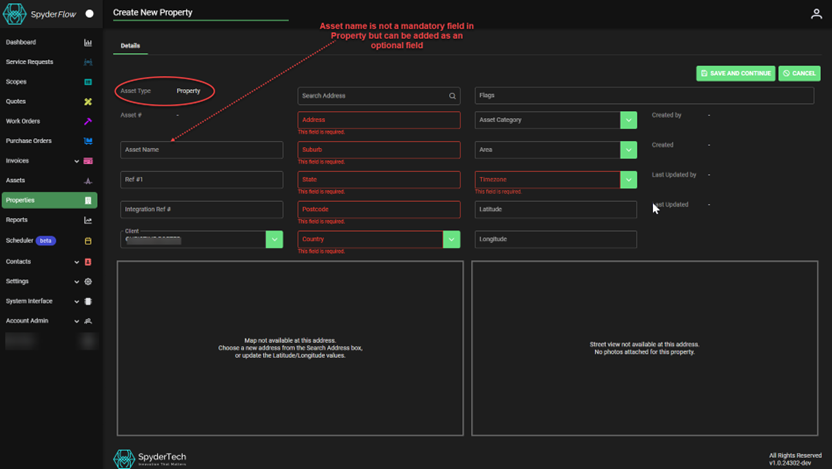
Task: Toggle the white circle switch beside SpyderFlow logo
Action: 89,14
